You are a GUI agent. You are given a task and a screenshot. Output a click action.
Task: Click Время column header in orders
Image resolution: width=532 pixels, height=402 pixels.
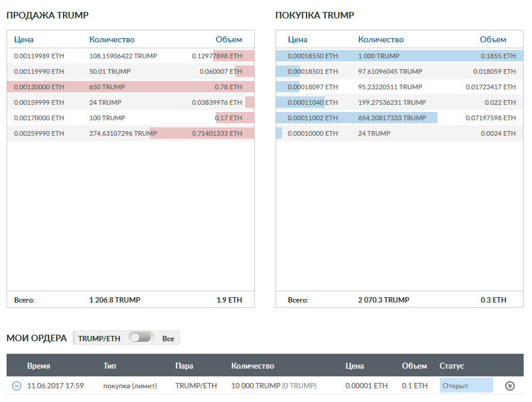(x=39, y=366)
